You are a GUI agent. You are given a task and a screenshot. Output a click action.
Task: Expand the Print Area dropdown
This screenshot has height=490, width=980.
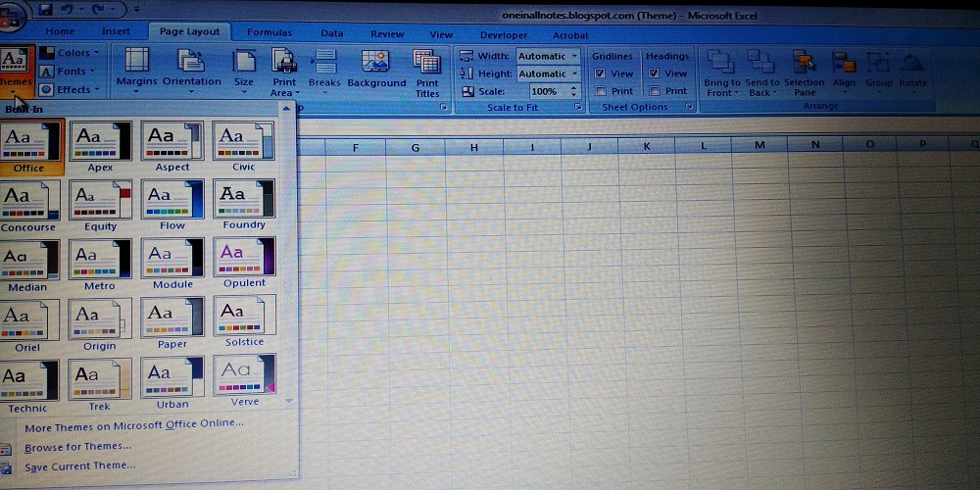point(285,93)
